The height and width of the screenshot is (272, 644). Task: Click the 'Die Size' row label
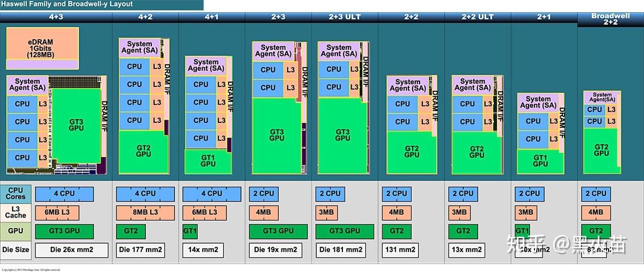16,250
